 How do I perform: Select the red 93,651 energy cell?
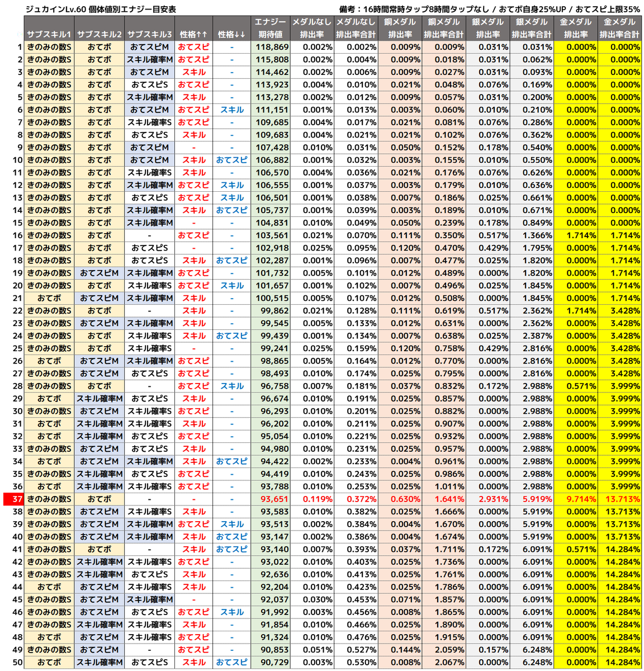coord(271,499)
